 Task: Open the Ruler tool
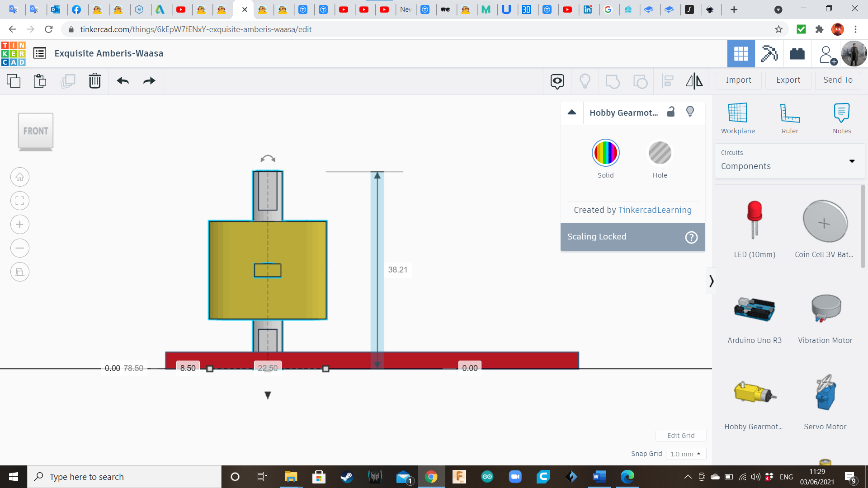coord(790,117)
